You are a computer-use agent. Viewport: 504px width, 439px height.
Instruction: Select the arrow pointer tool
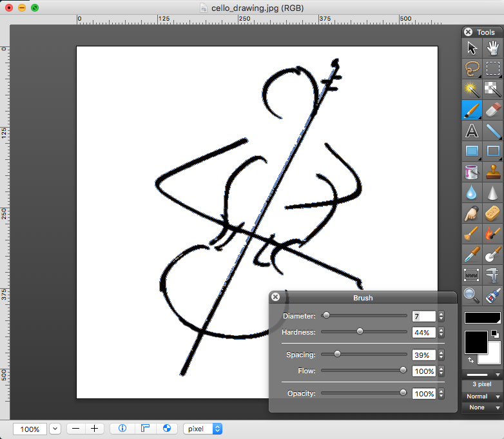tap(472, 48)
